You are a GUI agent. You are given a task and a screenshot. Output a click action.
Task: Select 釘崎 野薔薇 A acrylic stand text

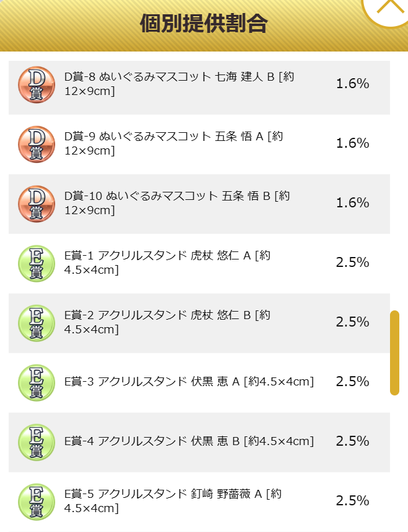pyautogui.click(x=173, y=501)
